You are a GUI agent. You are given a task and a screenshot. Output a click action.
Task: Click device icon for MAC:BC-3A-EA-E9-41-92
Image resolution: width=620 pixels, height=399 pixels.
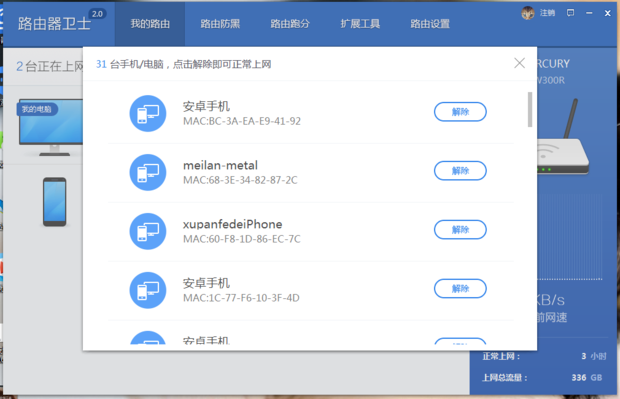point(148,113)
